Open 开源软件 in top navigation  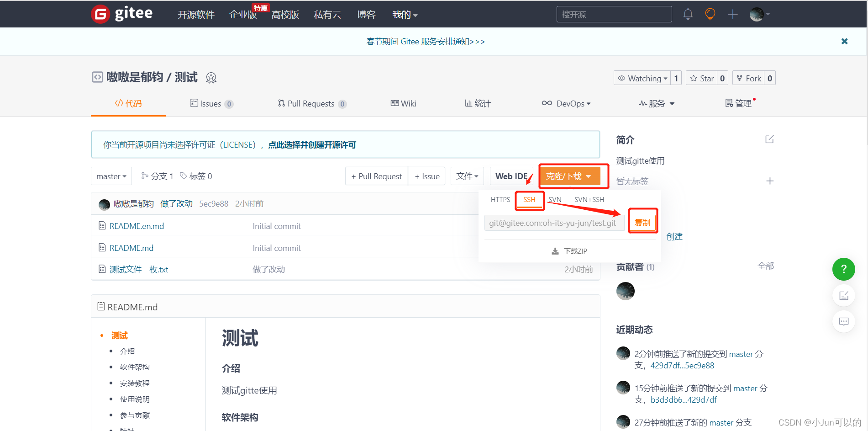(x=196, y=15)
